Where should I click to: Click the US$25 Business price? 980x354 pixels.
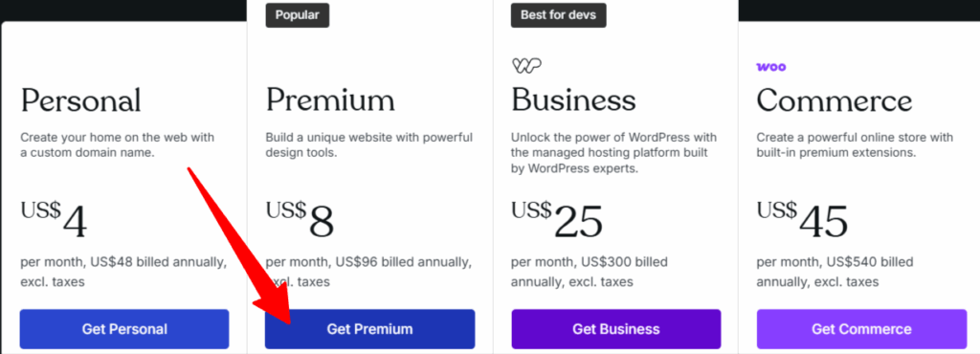point(558,219)
